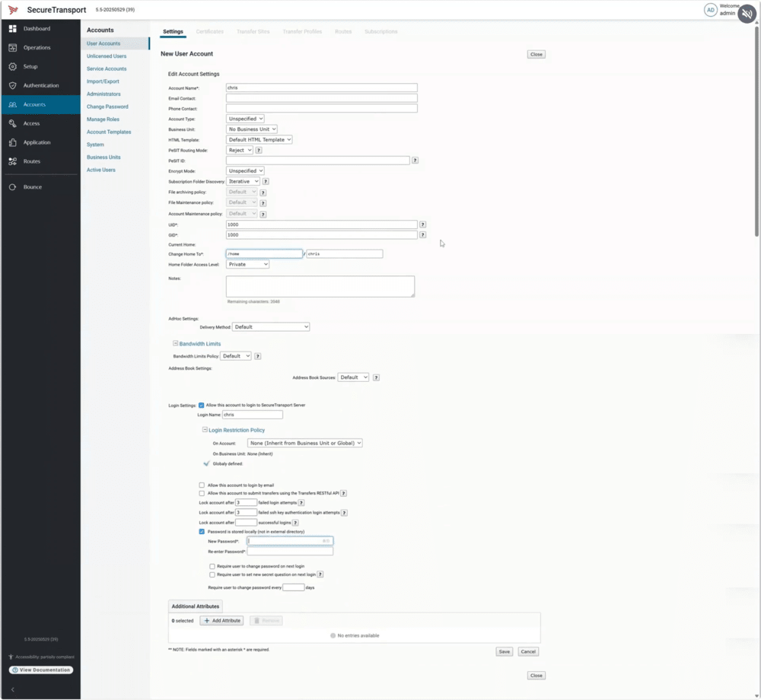Viewport: 761px width, 700px height.
Task: Click the AD user avatar icon
Action: 710,10
